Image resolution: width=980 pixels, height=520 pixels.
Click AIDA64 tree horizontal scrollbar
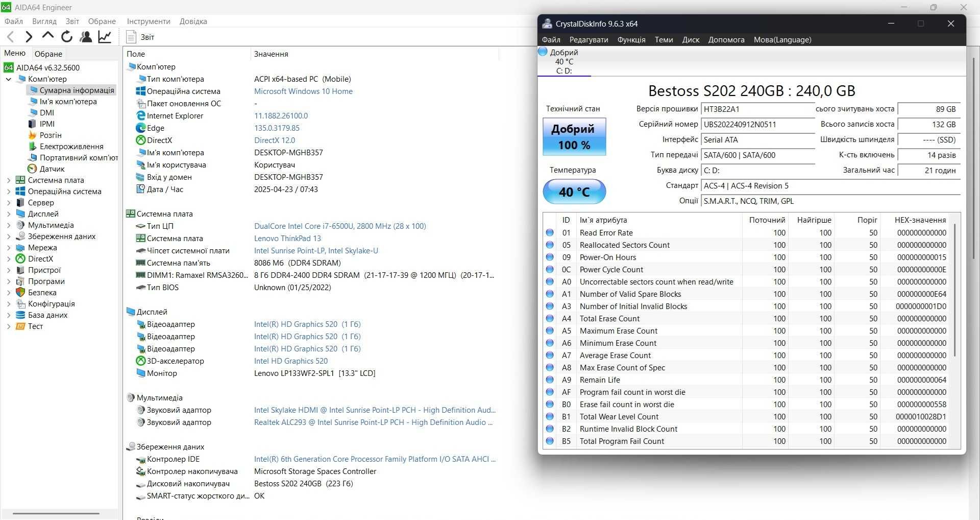pos(56,513)
